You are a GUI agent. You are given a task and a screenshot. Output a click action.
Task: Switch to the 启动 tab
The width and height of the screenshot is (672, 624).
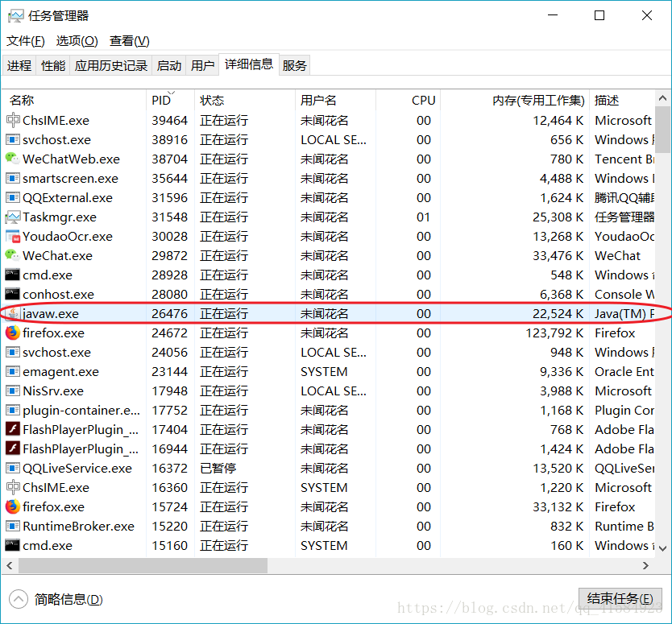coord(169,65)
